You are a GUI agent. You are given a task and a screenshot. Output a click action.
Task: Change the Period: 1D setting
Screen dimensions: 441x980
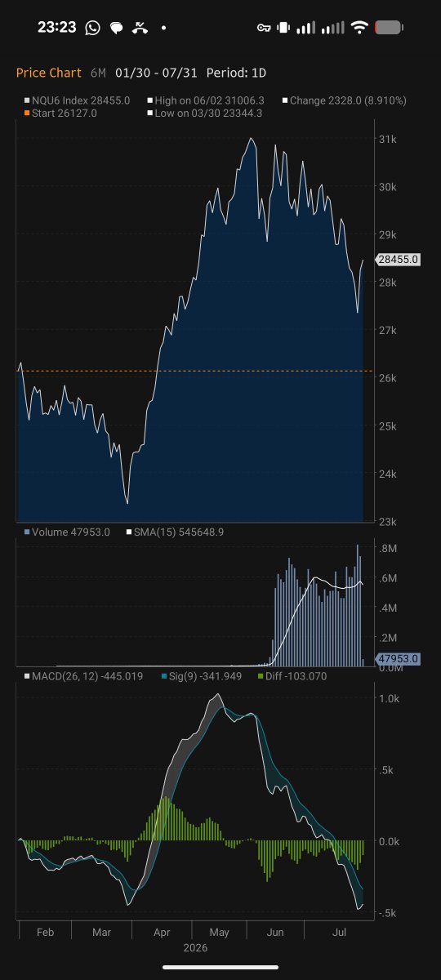click(x=236, y=73)
